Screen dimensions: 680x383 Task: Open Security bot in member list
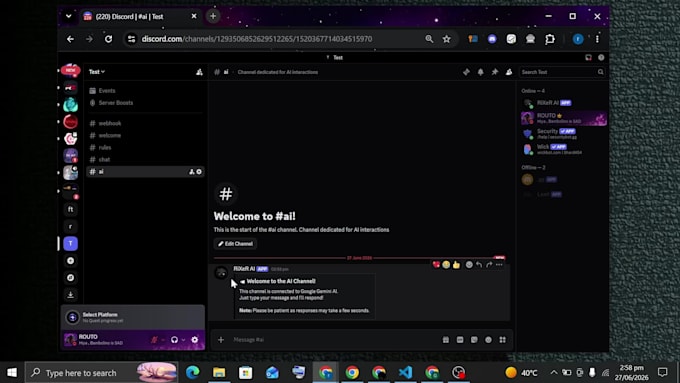(x=564, y=134)
